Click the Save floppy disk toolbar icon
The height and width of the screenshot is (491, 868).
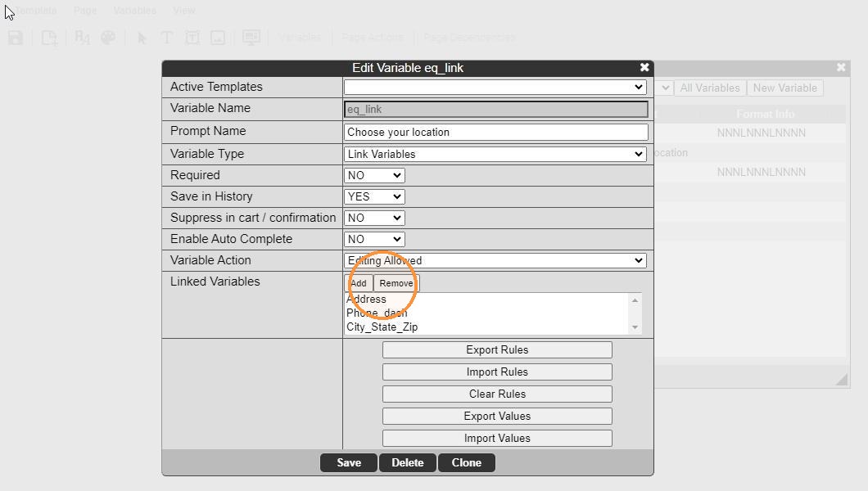click(16, 38)
